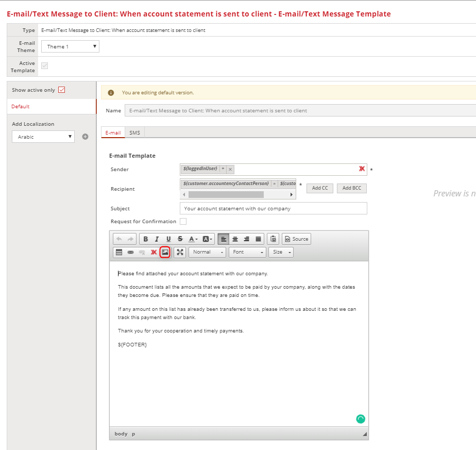Click the body element path label
The height and width of the screenshot is (450, 476).
(121, 434)
